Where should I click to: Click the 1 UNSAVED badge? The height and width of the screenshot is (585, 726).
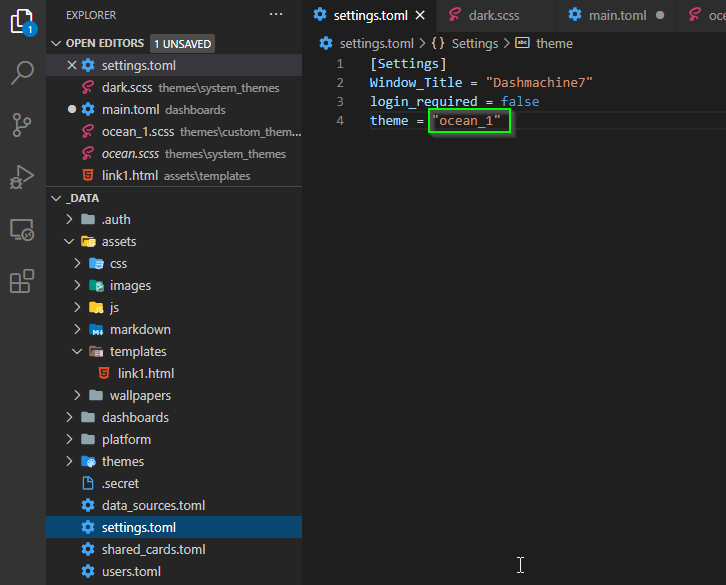coord(182,44)
